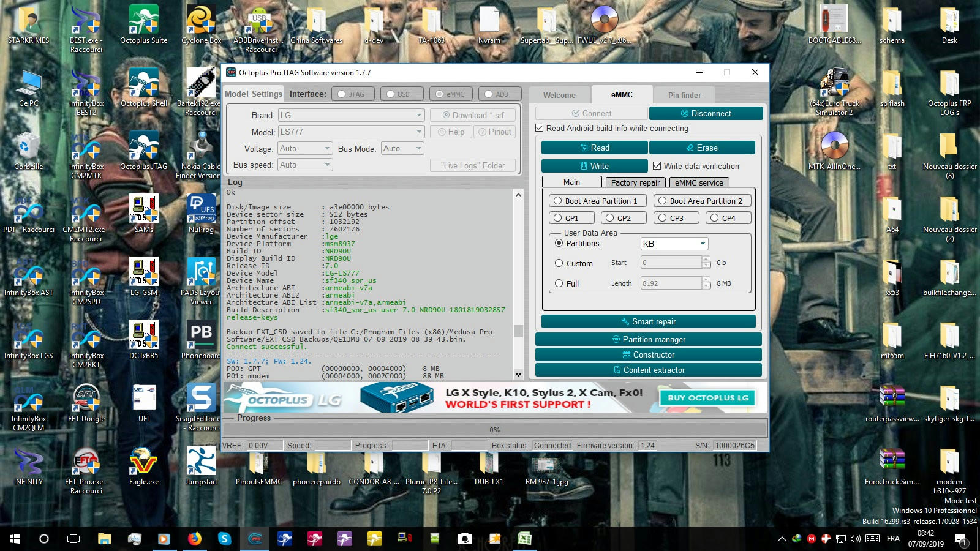The width and height of the screenshot is (980, 551).
Task: Click the Read button
Action: (x=594, y=148)
